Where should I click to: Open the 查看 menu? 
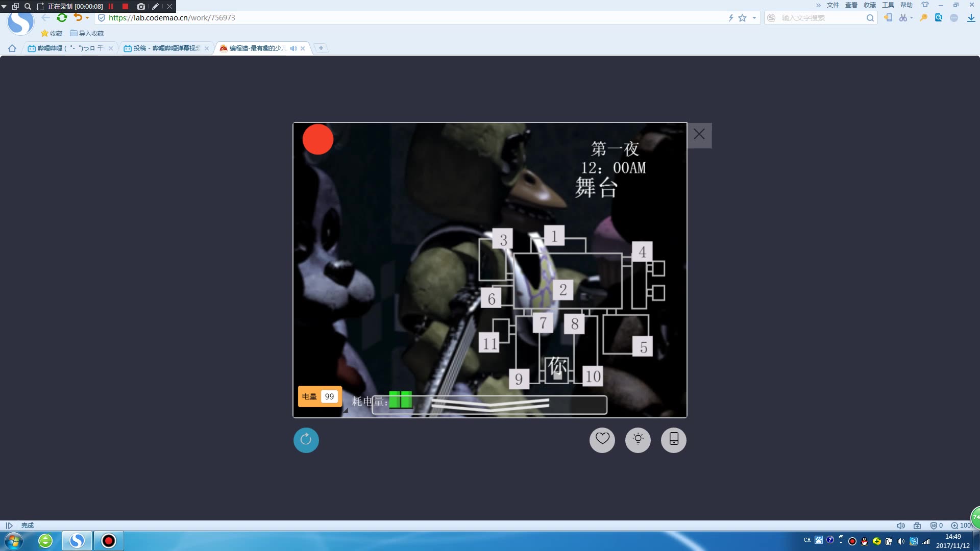[x=851, y=5]
